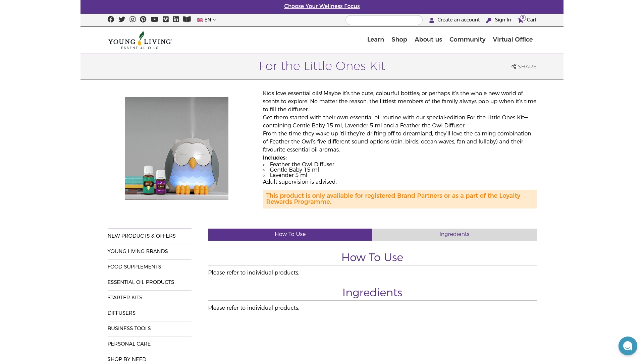Click the large 'How To Use' section heading
Viewport: 644px width, 362px height.
(372, 257)
